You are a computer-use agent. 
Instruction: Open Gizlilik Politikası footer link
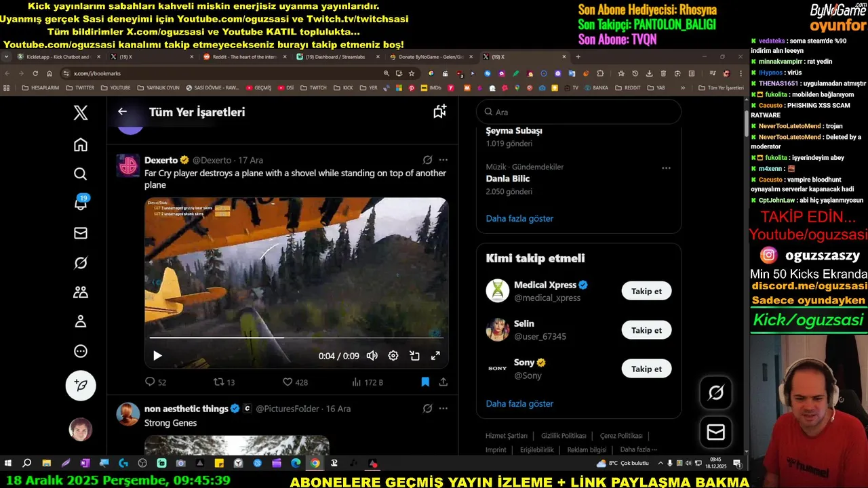coord(564,436)
